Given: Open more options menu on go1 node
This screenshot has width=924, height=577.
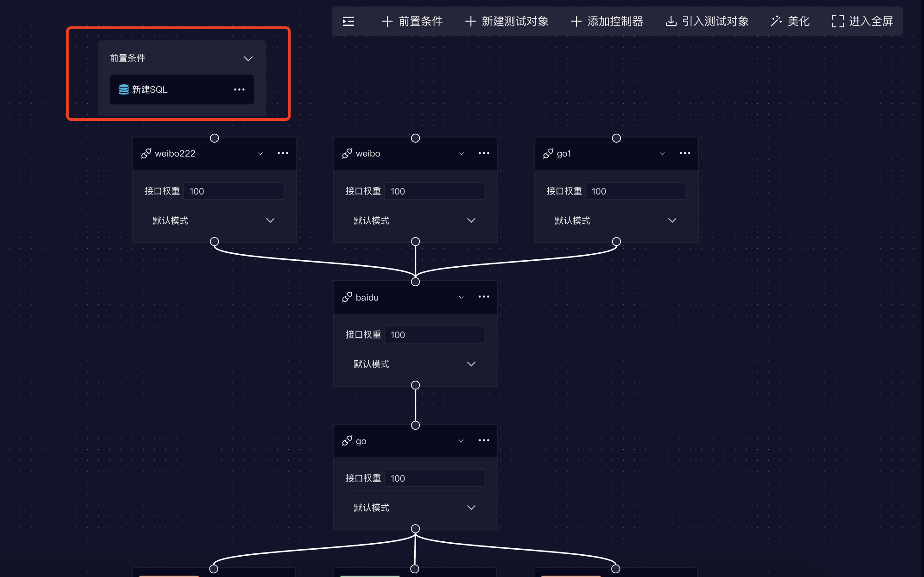Looking at the screenshot, I should (685, 153).
